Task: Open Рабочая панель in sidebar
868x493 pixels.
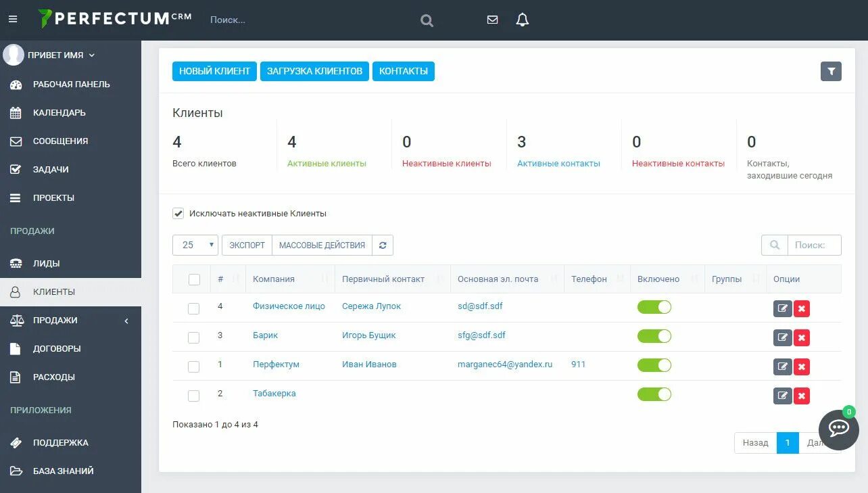Action: 70,85
